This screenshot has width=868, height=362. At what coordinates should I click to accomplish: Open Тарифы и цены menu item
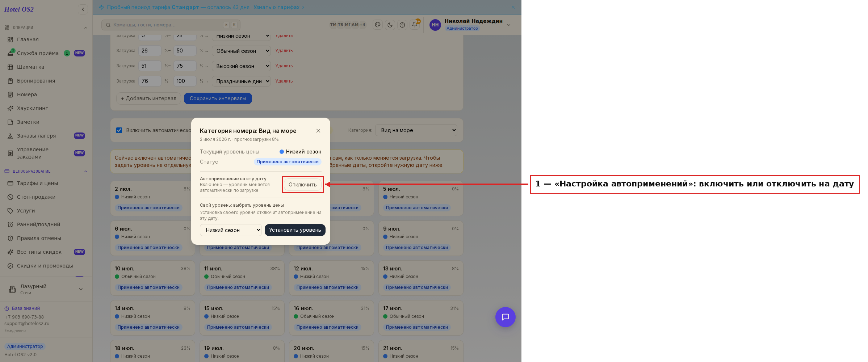pos(37,183)
